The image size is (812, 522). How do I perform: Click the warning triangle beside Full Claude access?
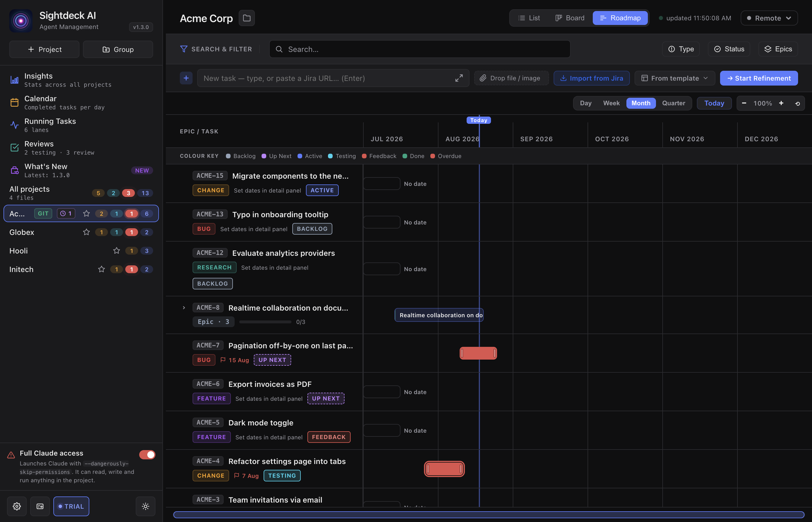point(11,455)
